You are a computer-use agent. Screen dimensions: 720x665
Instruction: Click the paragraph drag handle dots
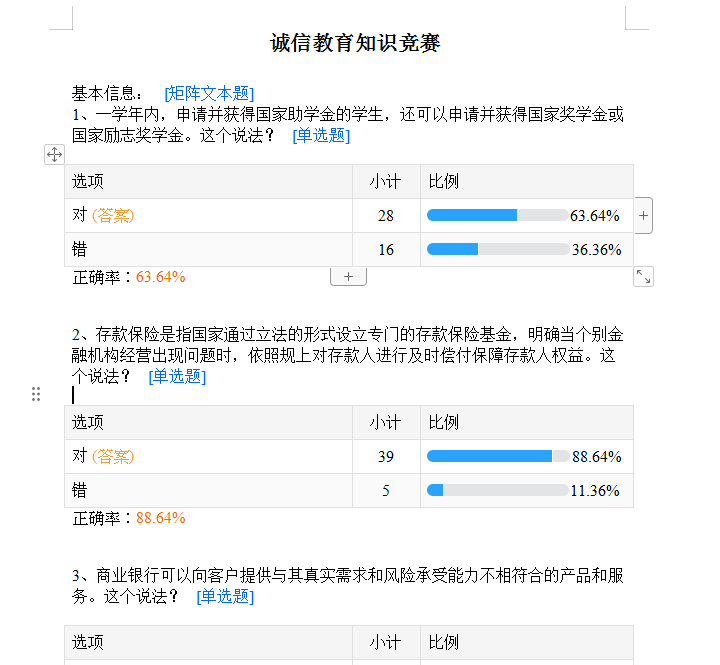36,394
